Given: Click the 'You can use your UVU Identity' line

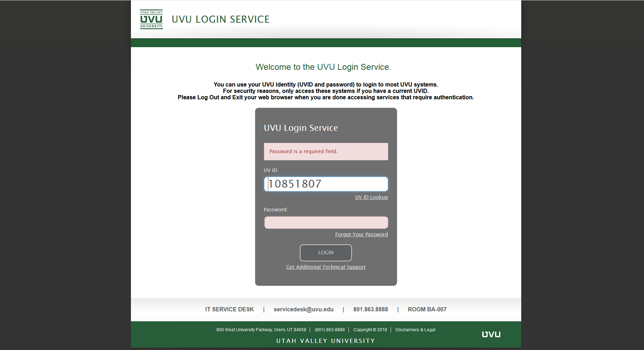Looking at the screenshot, I should tap(326, 84).
